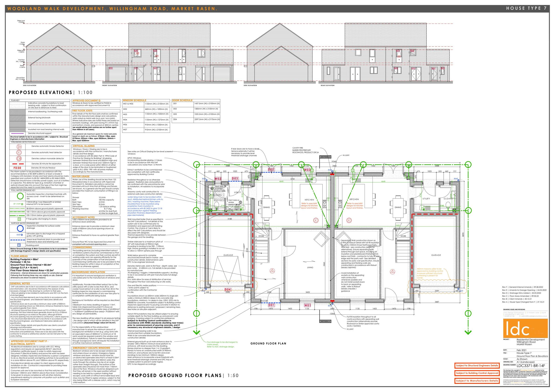Click the automatic smoke detector symbol in the key
Image resolution: width=555 pixels, height=392 pixels.
click(19, 146)
